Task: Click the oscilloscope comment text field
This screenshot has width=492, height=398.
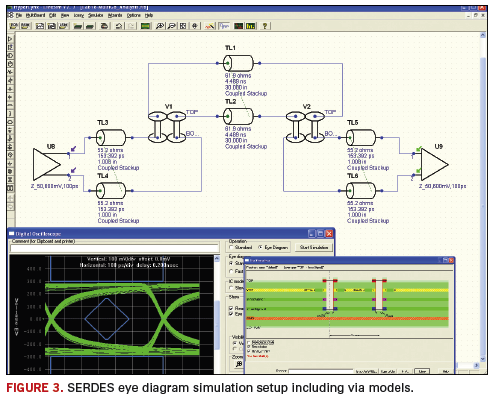Action: 114,248
